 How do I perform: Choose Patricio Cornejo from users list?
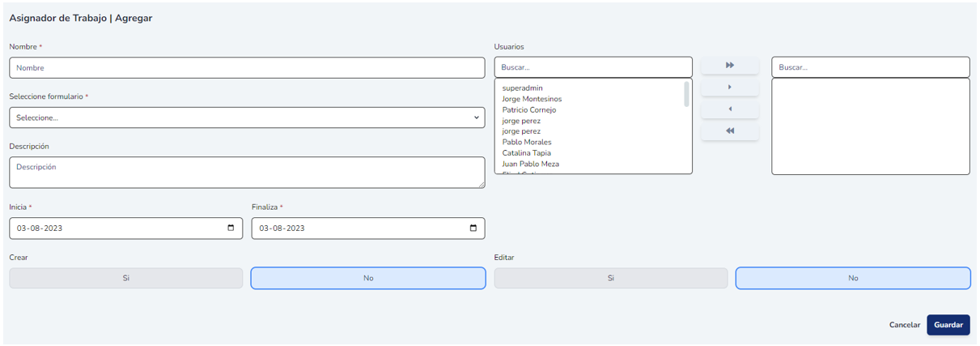(x=528, y=109)
